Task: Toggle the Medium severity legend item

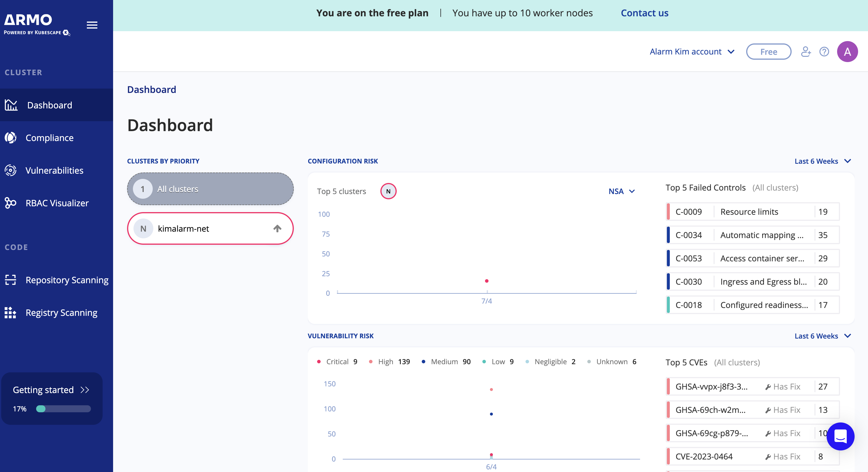Action: point(445,362)
